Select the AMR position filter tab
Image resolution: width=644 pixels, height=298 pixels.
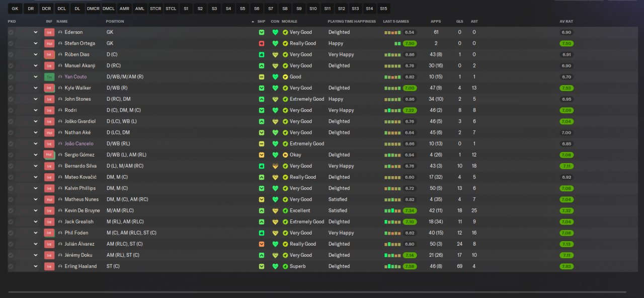click(x=124, y=9)
